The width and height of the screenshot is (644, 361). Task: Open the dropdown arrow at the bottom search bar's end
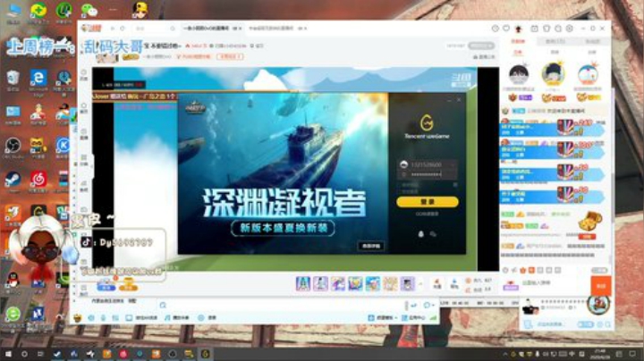pos(433,306)
